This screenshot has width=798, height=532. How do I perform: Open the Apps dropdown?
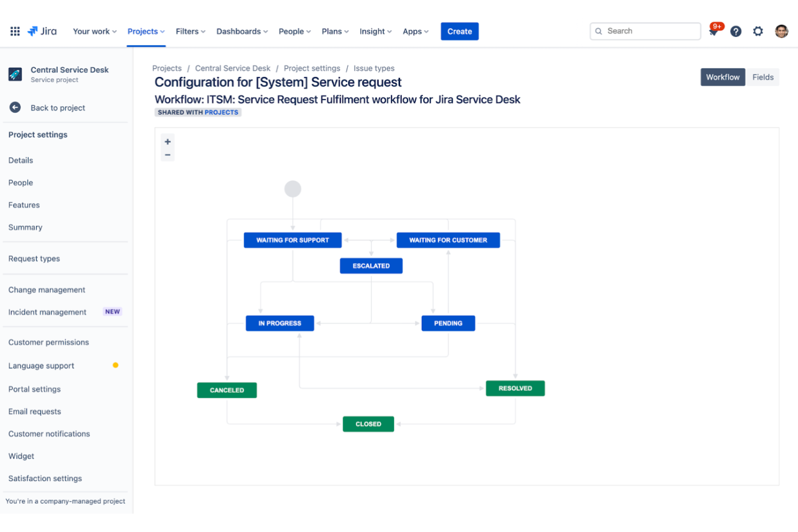click(415, 31)
